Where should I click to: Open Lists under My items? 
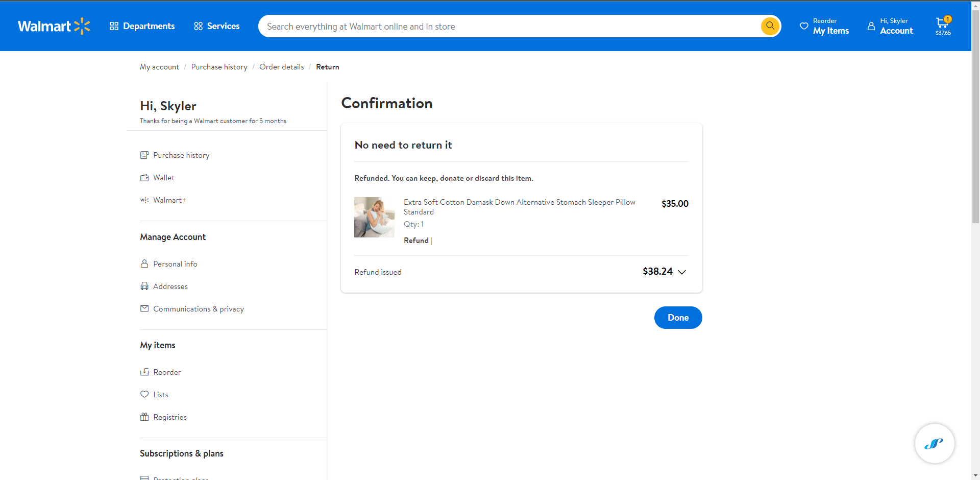point(161,395)
